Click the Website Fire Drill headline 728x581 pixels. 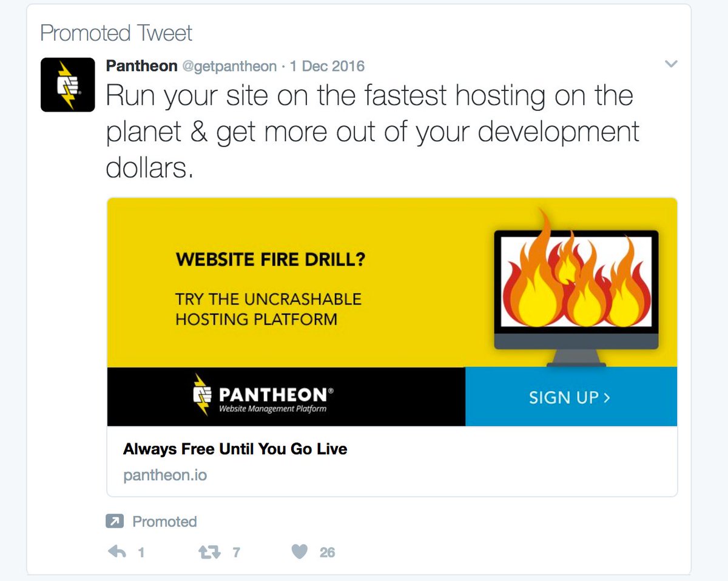(x=271, y=260)
